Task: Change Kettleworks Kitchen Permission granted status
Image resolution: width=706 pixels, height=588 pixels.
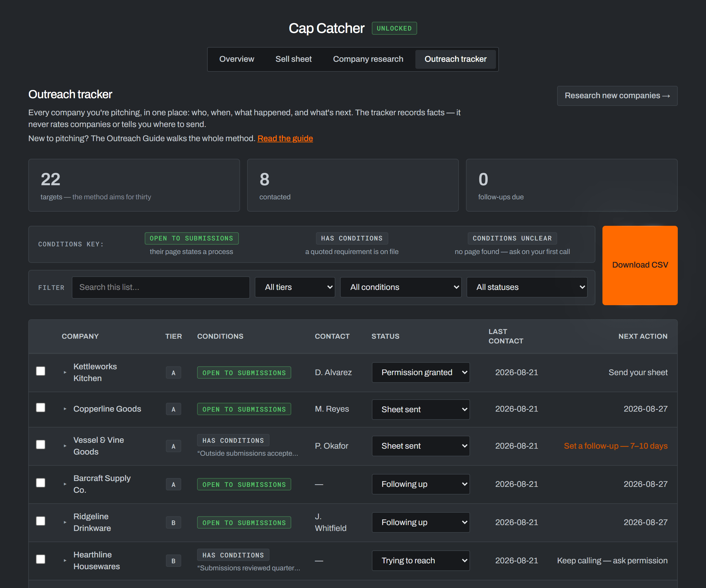Action: coord(421,372)
